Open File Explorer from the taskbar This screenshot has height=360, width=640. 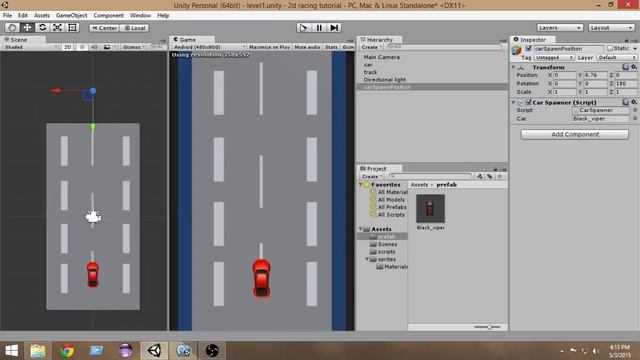point(38,350)
